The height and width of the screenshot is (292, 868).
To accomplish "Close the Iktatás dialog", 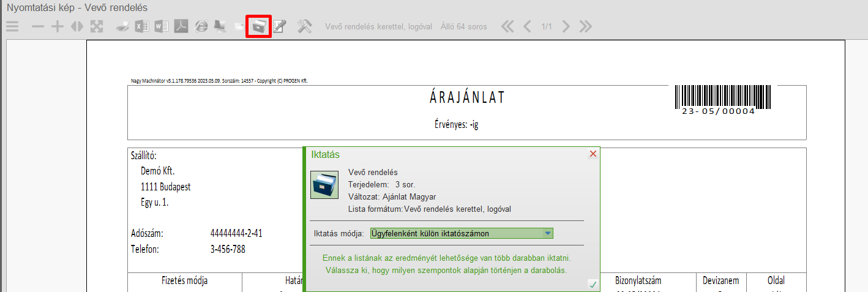I will [593, 154].
